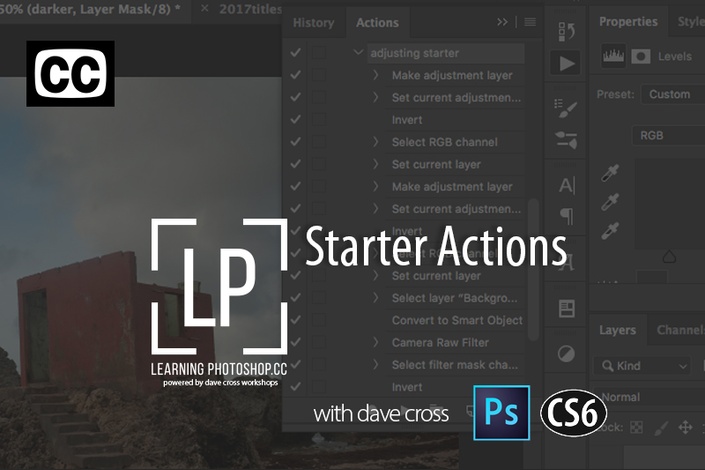Open the RGB channel dropdown in Levels

pyautogui.click(x=669, y=135)
